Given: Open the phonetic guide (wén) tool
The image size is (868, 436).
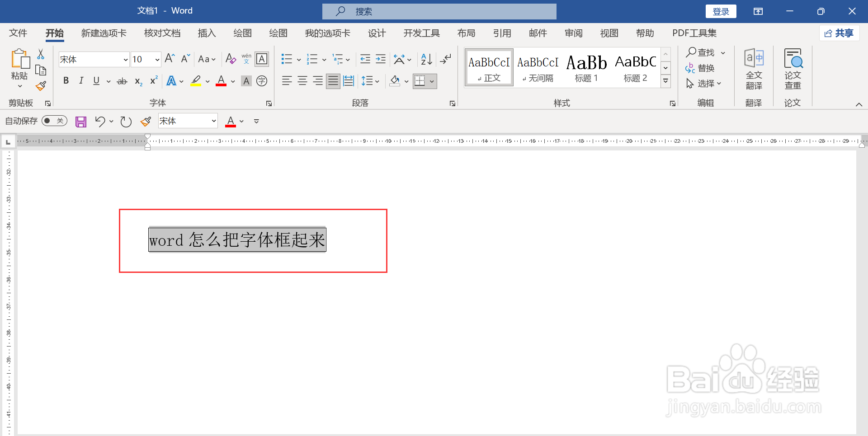Looking at the screenshot, I should (x=246, y=59).
